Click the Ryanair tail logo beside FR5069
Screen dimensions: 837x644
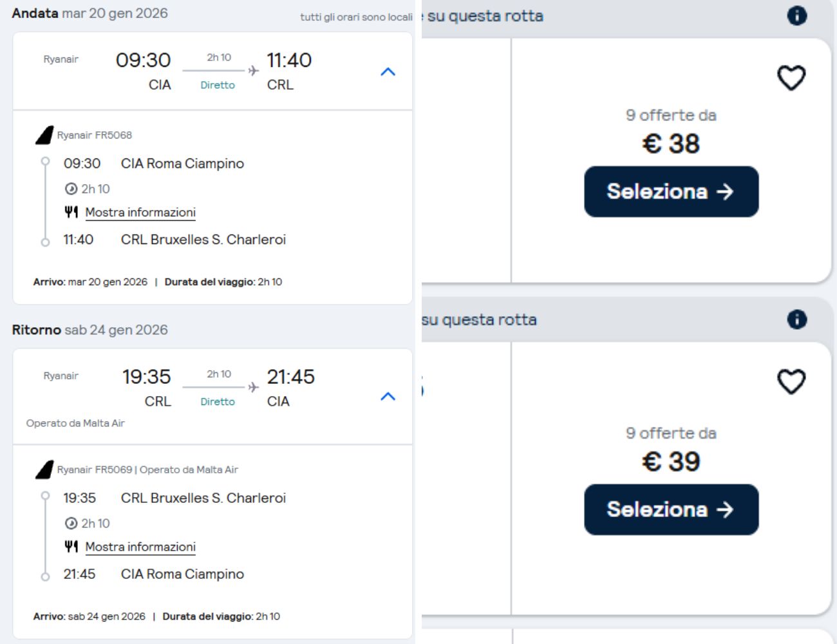pyautogui.click(x=44, y=470)
